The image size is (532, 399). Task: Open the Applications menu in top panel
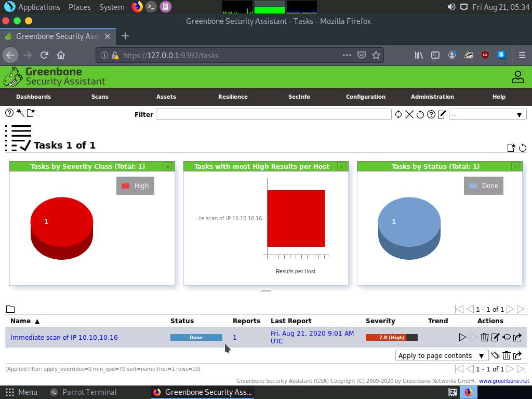(x=38, y=7)
